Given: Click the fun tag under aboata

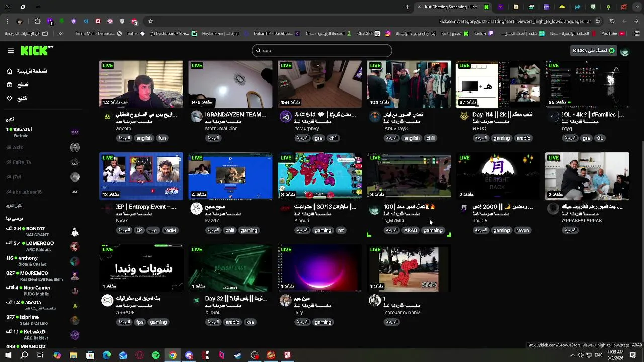Looking at the screenshot, I should click(x=162, y=138).
